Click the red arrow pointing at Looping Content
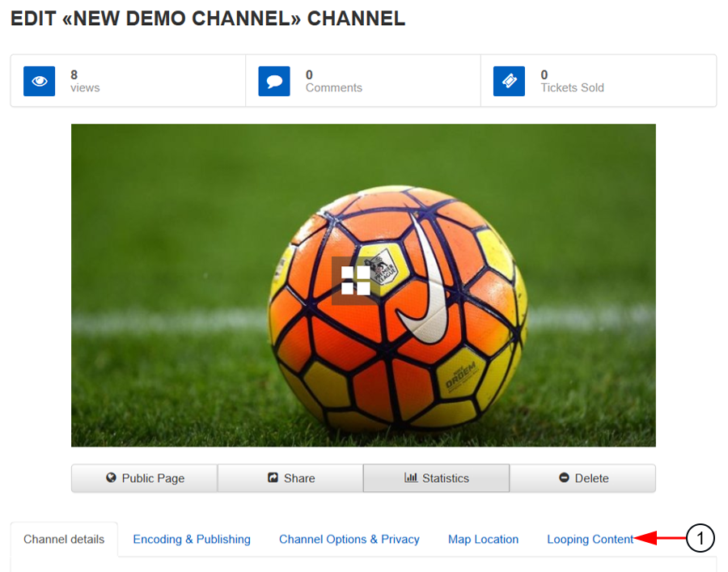 pos(659,538)
